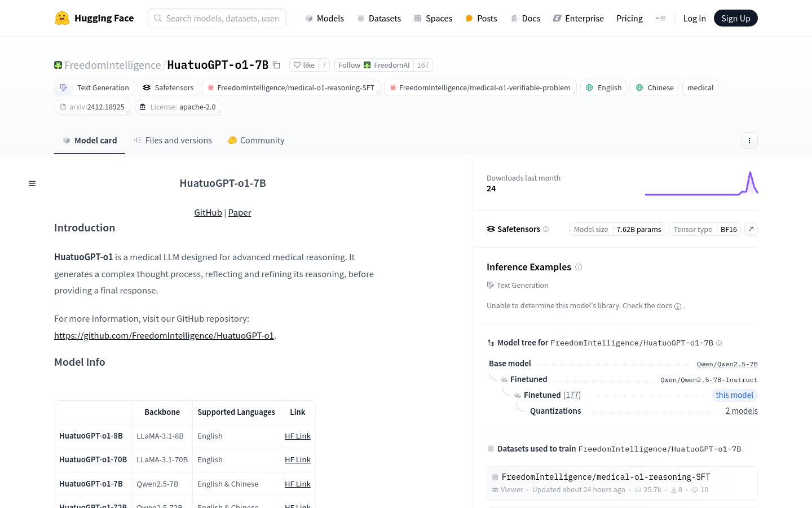
Task: Open HF Link for HuatuoGPT-o1-70B
Action: point(298,459)
